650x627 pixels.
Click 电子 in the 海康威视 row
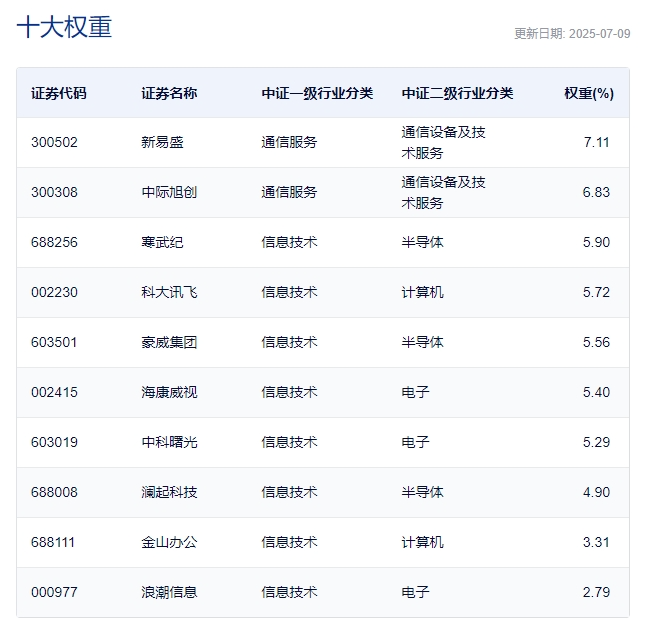tap(415, 392)
